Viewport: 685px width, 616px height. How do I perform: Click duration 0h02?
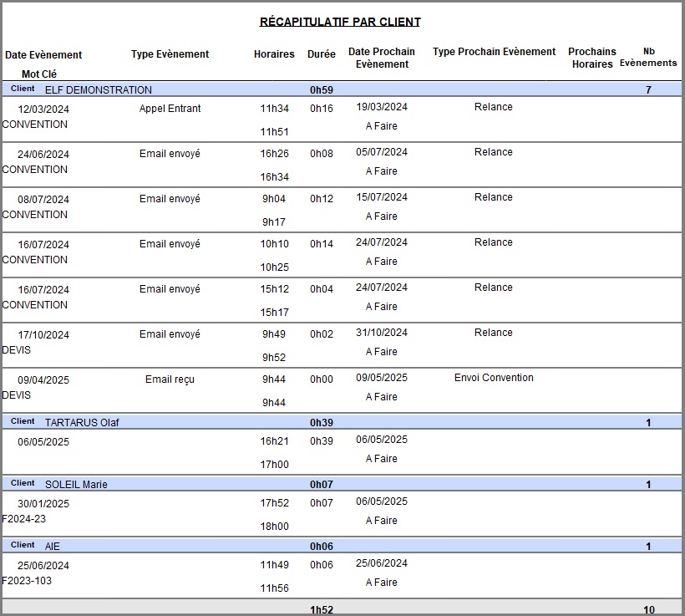click(322, 334)
